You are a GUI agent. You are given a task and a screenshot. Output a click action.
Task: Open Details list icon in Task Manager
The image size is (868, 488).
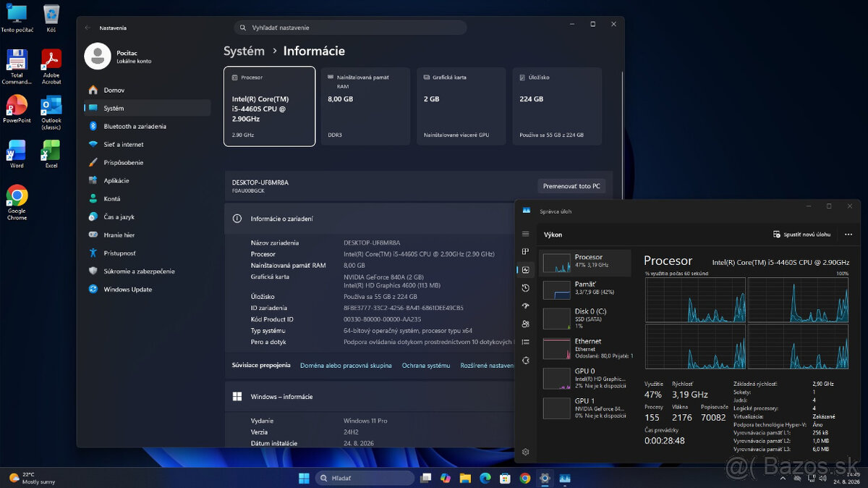tap(526, 342)
